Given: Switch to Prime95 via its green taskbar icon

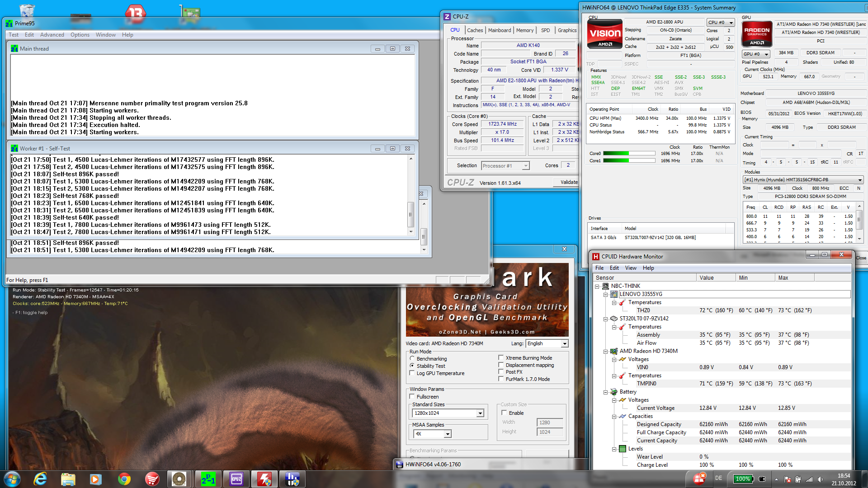Looking at the screenshot, I should tap(208, 479).
